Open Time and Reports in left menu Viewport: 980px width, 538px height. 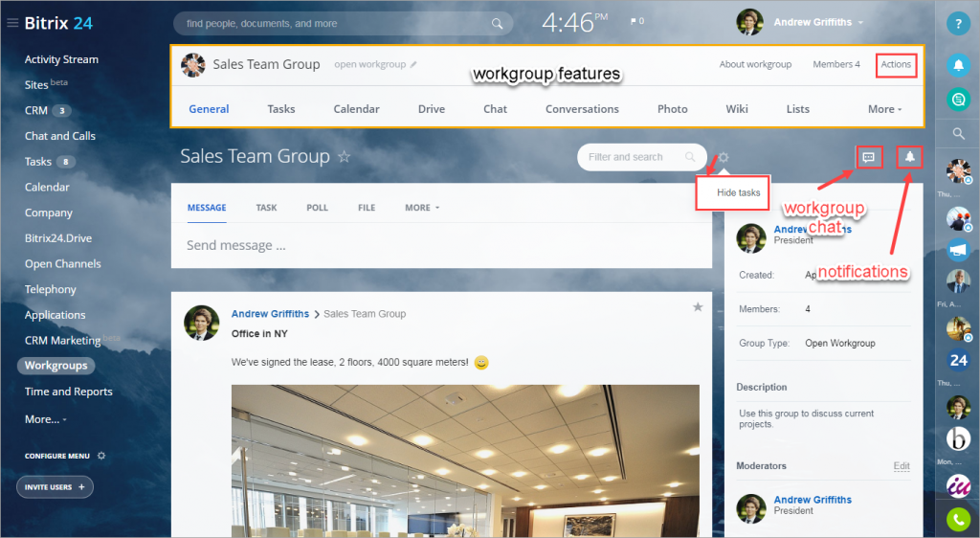click(68, 392)
